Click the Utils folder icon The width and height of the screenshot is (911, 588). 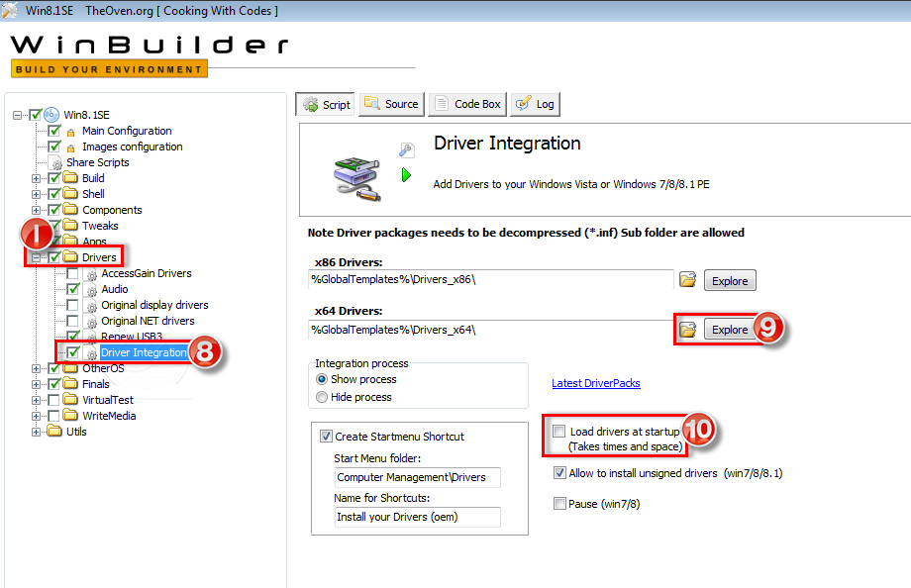coord(54,431)
